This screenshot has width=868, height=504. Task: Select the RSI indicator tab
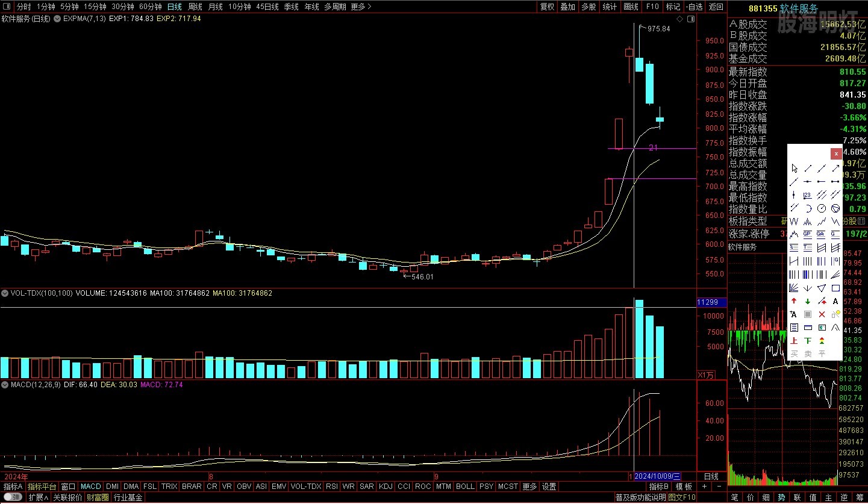(331, 487)
